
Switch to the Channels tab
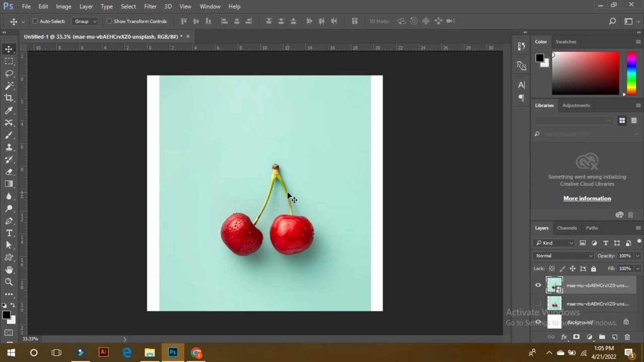pos(567,228)
